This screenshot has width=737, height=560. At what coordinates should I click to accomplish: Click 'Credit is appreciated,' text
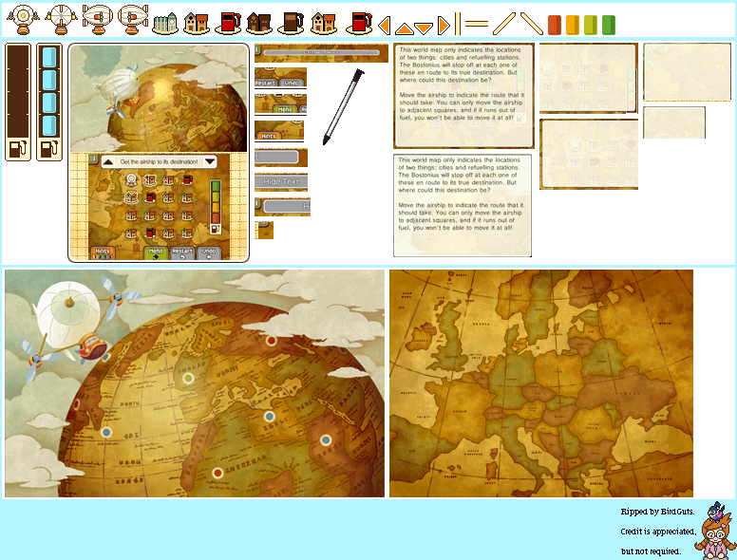click(658, 532)
